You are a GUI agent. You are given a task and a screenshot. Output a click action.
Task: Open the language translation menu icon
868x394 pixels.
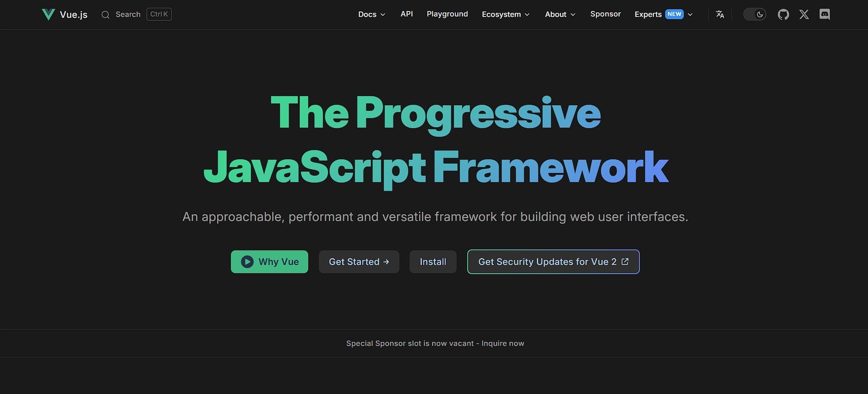coord(720,15)
